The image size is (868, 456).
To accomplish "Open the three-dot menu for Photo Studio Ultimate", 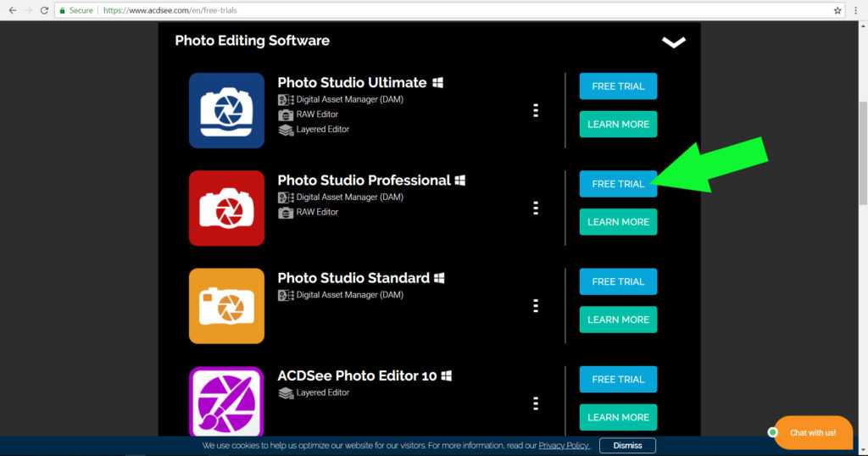I will (x=536, y=110).
